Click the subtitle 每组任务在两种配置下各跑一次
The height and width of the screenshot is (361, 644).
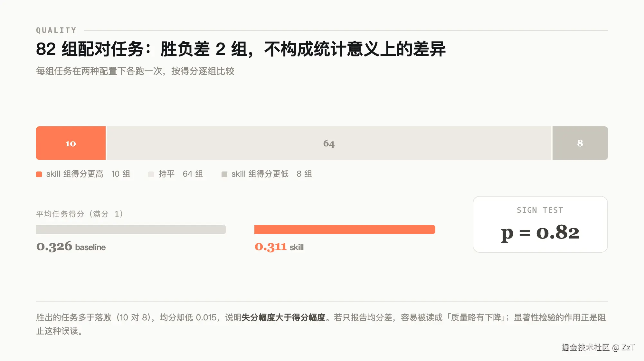tap(135, 71)
